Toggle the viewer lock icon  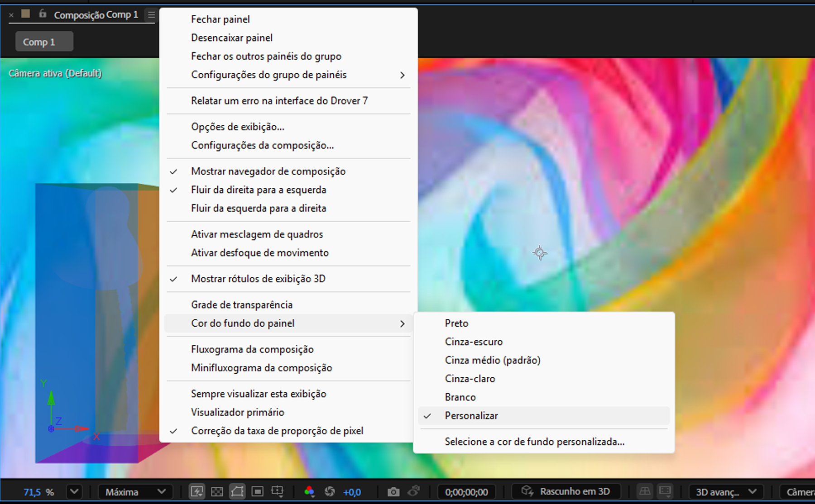point(43,14)
